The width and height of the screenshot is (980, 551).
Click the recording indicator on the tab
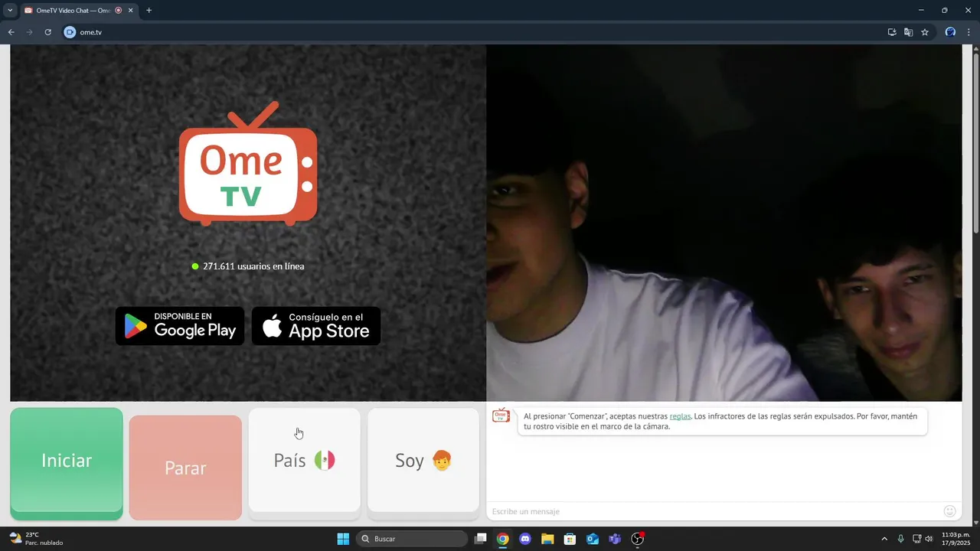pyautogui.click(x=119, y=11)
